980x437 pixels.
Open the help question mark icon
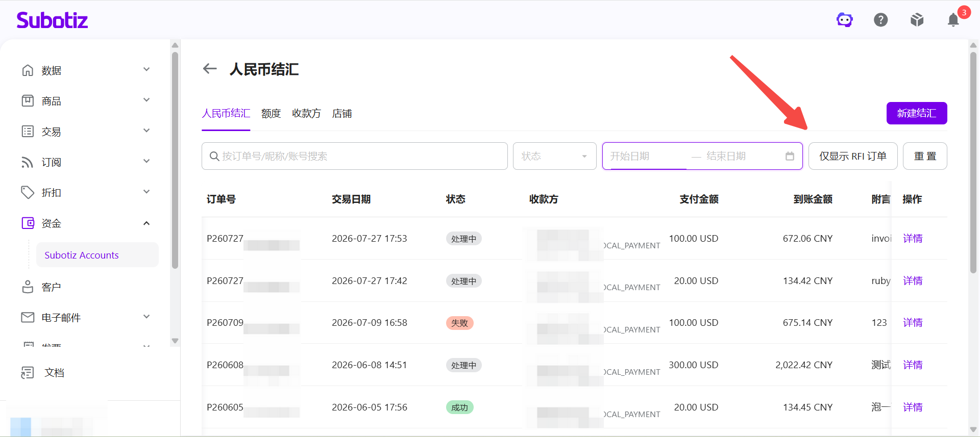pos(881,20)
